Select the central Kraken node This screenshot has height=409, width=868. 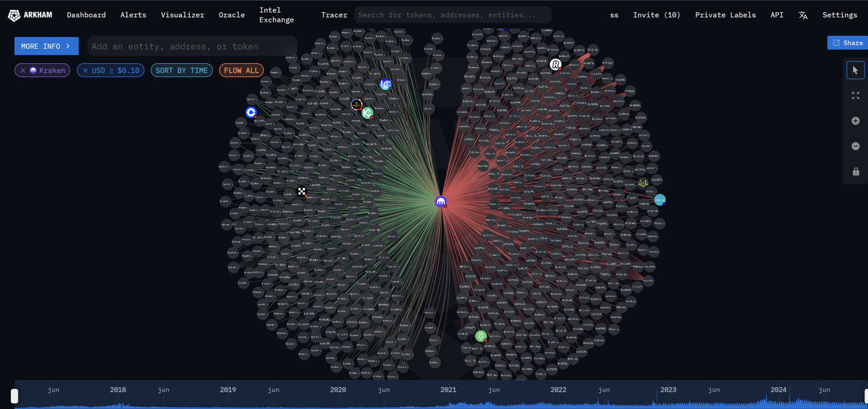[441, 201]
